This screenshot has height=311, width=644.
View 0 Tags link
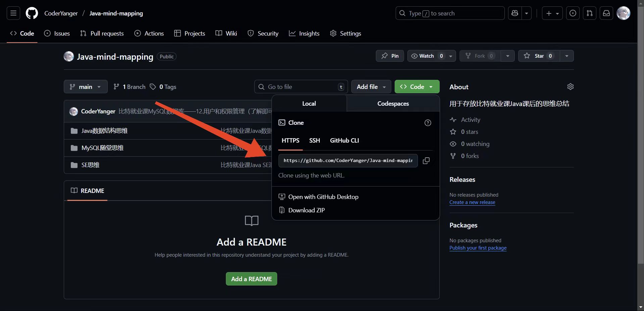(x=163, y=87)
